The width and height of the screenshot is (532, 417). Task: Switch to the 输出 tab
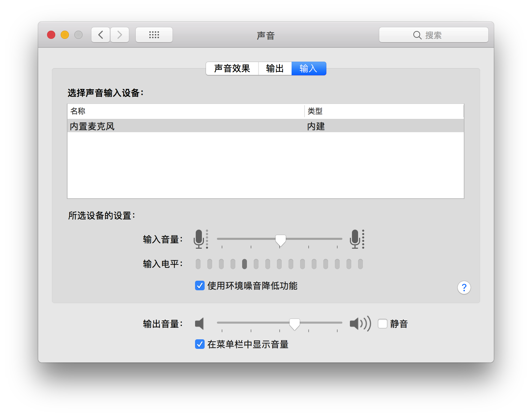[x=275, y=68]
